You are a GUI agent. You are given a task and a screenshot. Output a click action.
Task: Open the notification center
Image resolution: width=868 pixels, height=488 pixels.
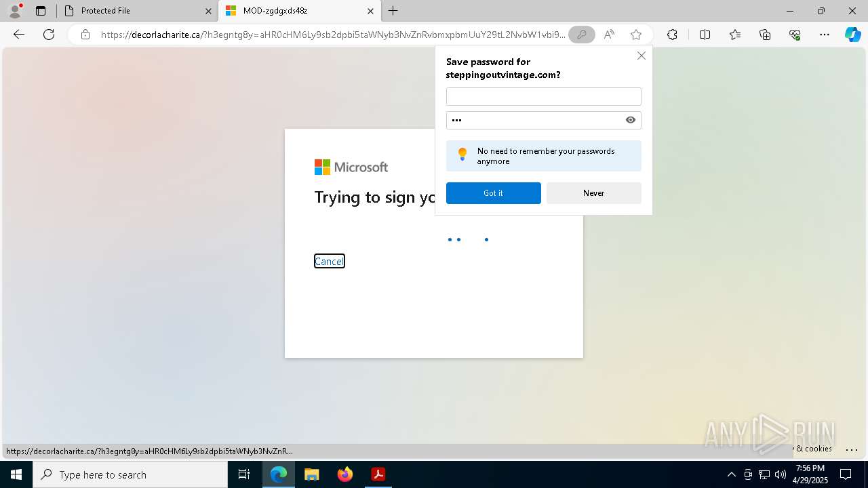pos(846,474)
